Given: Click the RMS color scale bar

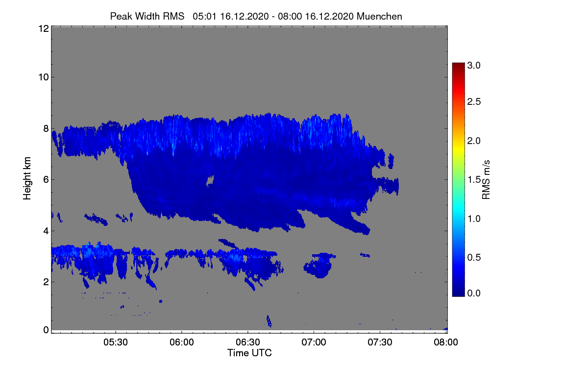Looking at the screenshot, I should click(x=458, y=179).
